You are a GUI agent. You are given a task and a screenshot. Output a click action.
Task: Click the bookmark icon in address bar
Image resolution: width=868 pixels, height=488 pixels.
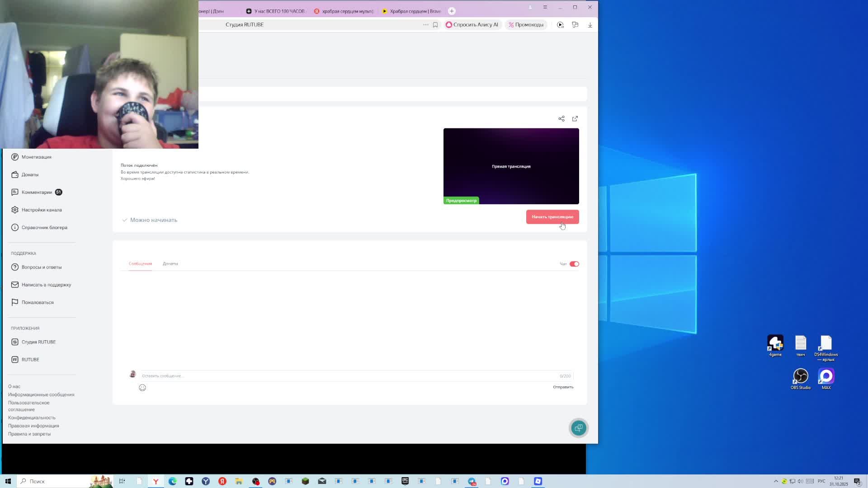[435, 25]
